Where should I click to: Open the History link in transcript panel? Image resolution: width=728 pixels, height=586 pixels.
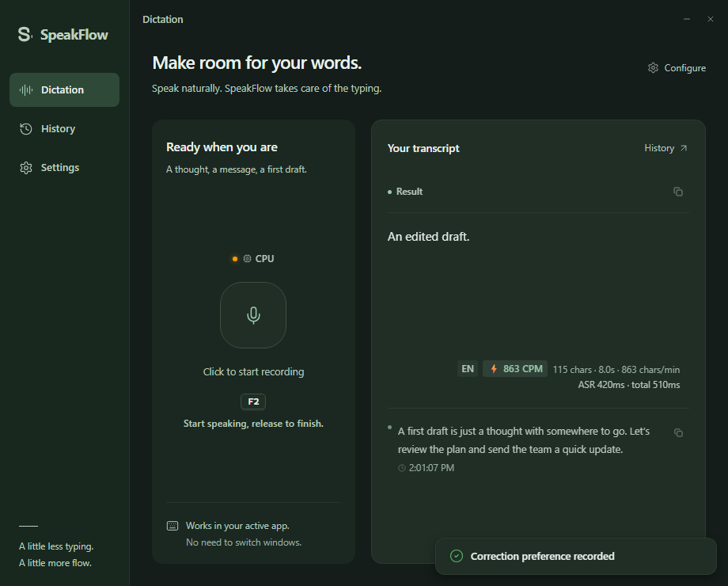[665, 148]
